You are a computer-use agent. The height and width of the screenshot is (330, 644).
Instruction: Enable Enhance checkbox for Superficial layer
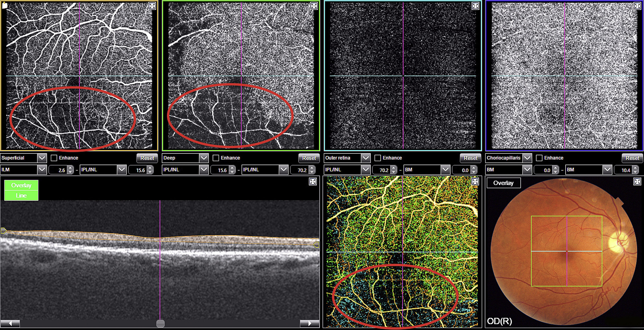(x=54, y=158)
